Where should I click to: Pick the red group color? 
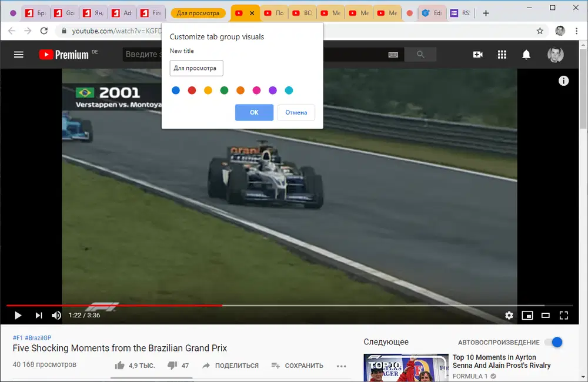192,91
